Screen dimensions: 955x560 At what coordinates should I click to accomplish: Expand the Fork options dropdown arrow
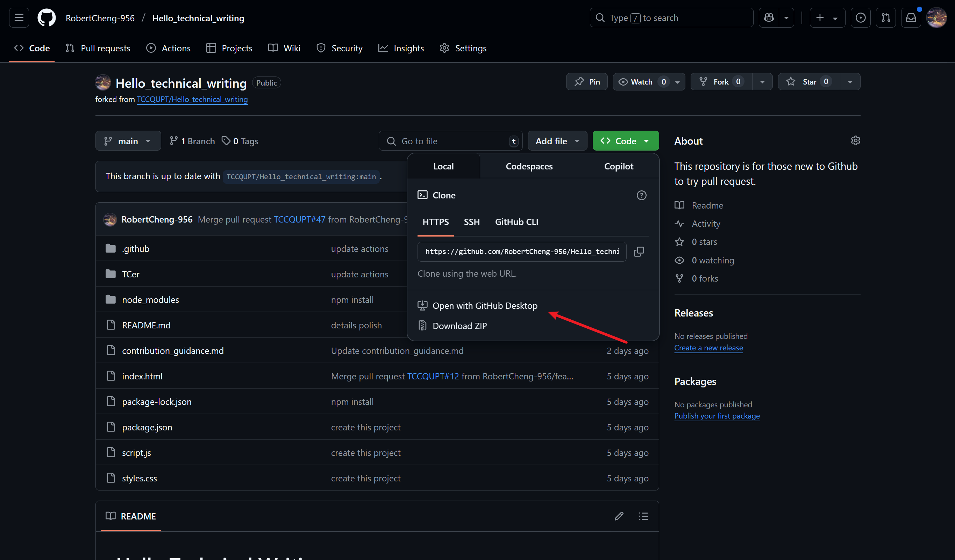[762, 82]
